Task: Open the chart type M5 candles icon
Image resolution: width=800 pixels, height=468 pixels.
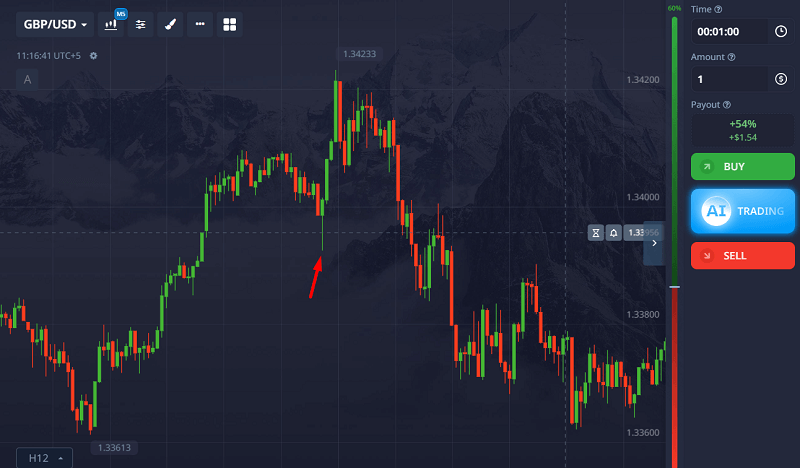Action: coord(112,24)
